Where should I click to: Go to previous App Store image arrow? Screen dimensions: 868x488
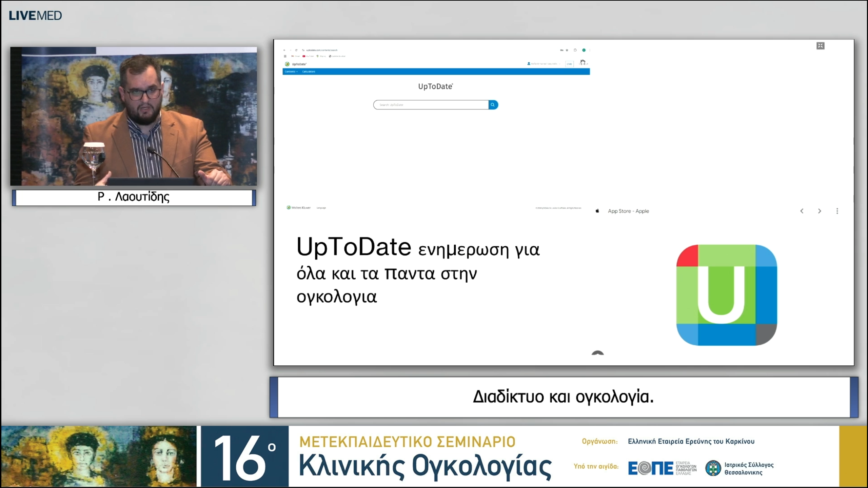tap(802, 211)
